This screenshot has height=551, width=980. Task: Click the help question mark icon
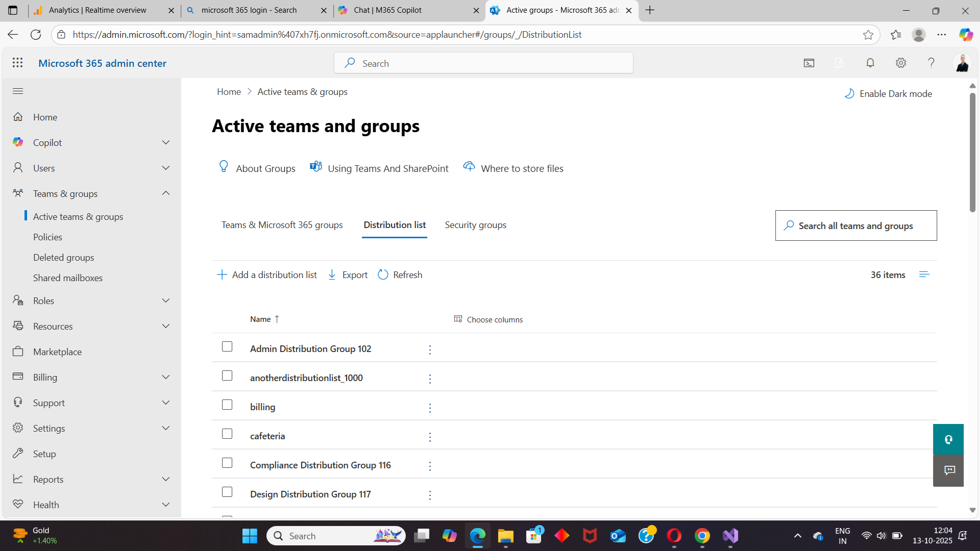tap(931, 63)
